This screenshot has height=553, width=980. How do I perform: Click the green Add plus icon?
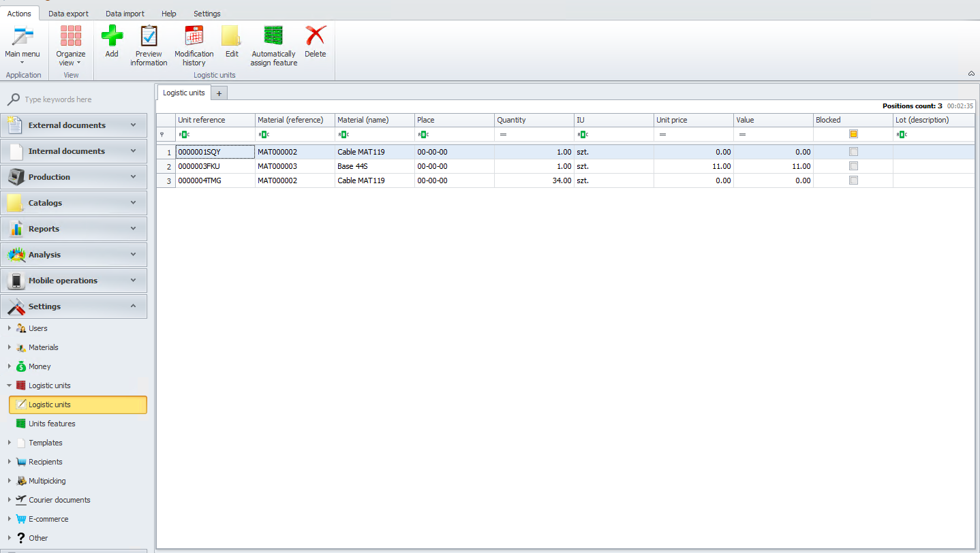[x=112, y=35]
